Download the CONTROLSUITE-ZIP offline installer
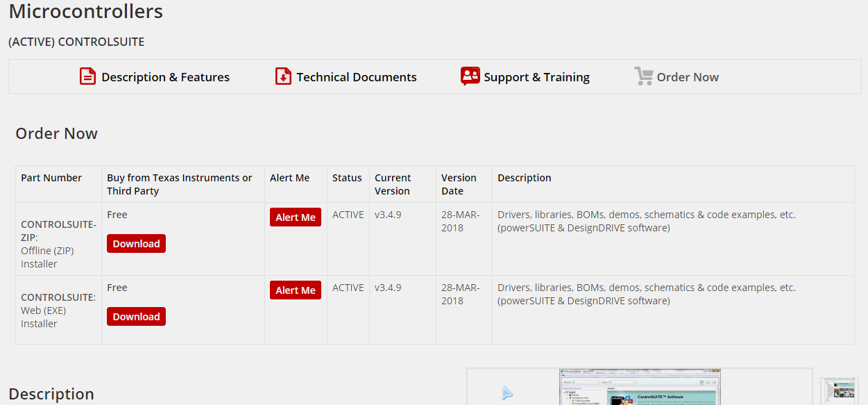This screenshot has width=868, height=405. [x=136, y=244]
